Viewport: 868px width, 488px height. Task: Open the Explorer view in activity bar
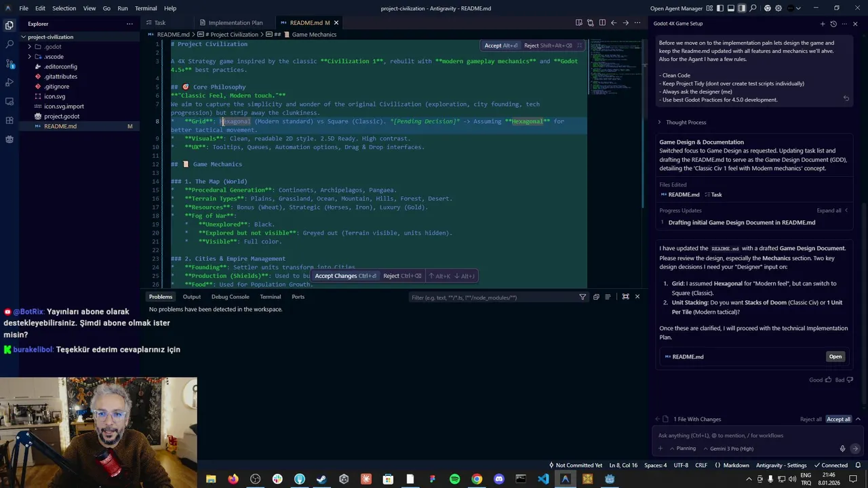point(9,25)
